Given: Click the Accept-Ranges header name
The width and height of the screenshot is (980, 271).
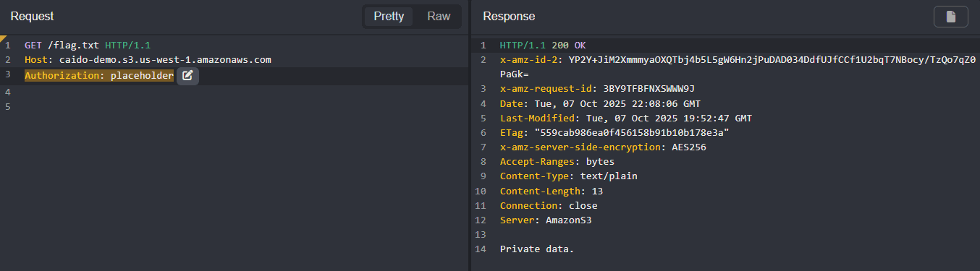Looking at the screenshot, I should [x=537, y=162].
